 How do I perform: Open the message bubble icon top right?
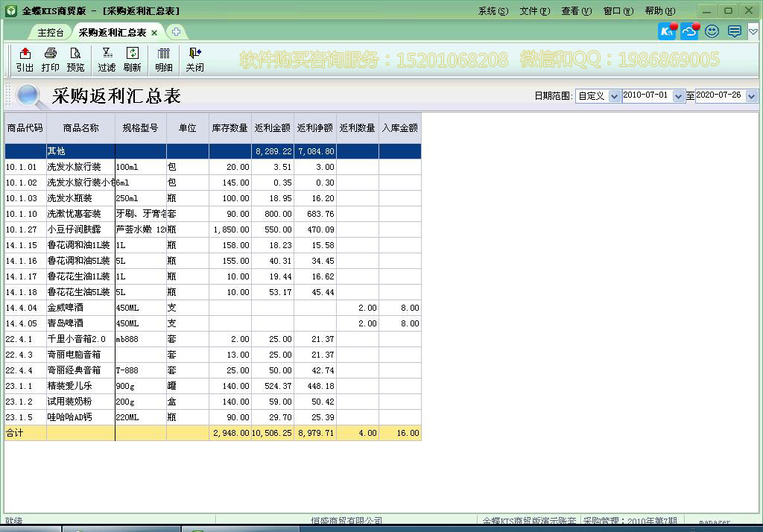click(x=733, y=31)
